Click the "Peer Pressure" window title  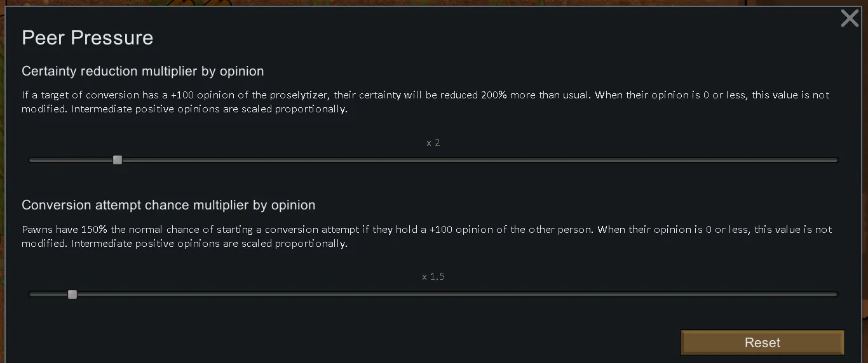88,38
